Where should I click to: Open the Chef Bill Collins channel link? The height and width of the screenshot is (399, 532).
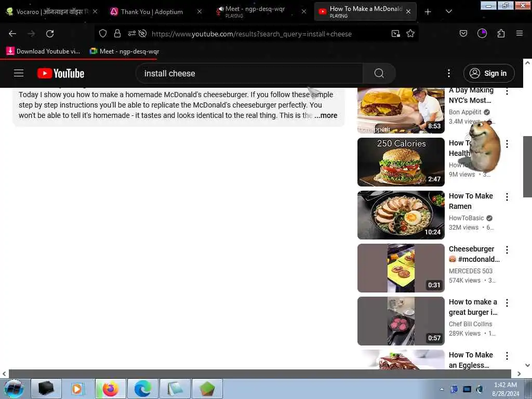click(470, 324)
